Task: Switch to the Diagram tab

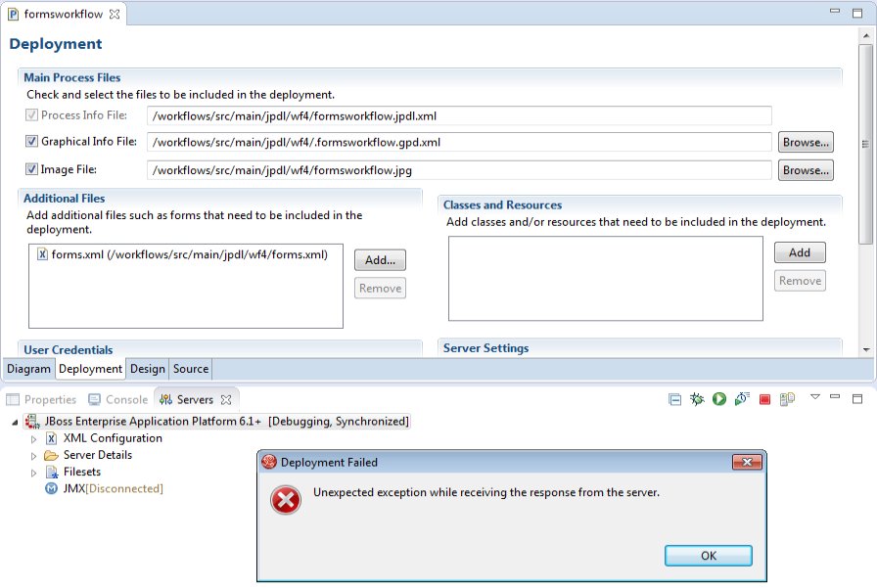Action: [28, 369]
